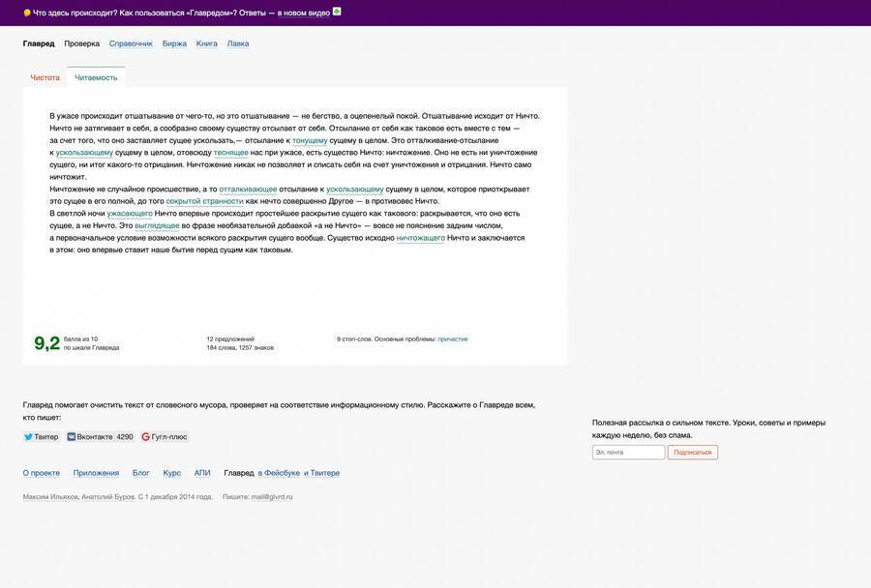Click the Подписаться subscribe button

pyautogui.click(x=693, y=453)
